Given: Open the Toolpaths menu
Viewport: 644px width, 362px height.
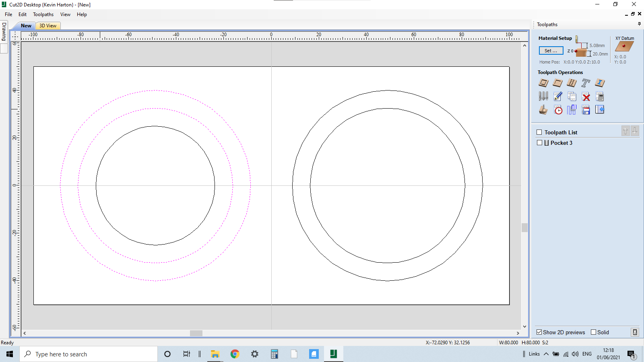Looking at the screenshot, I should pos(43,14).
